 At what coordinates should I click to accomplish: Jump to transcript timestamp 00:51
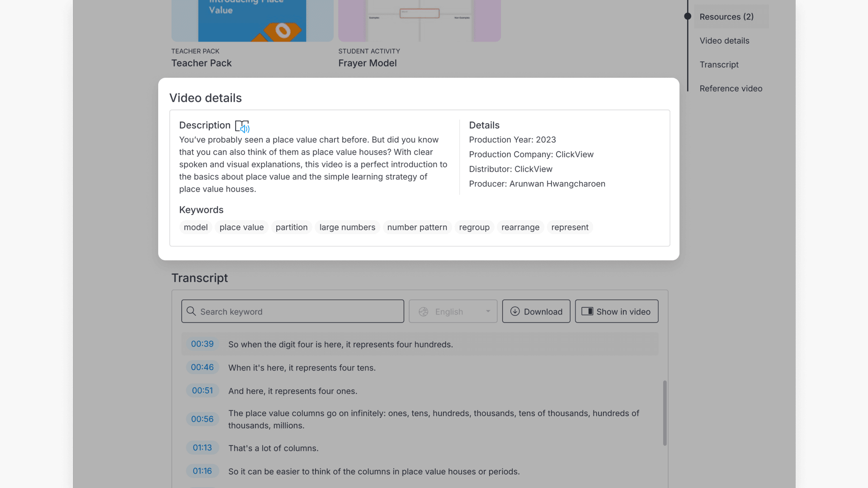pyautogui.click(x=202, y=390)
